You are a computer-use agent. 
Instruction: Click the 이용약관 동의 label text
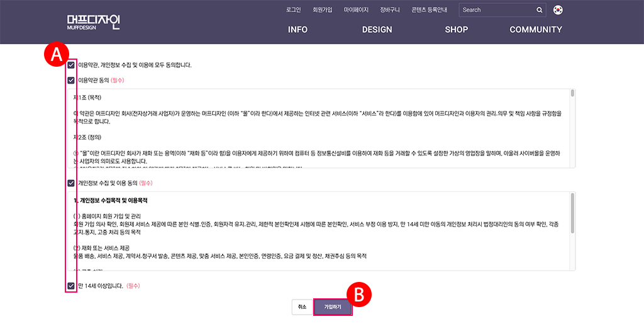[93, 81]
